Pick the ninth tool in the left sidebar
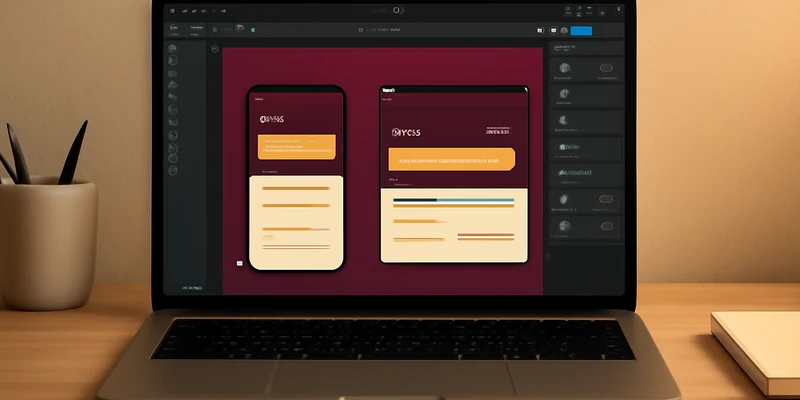Screen dimensions: 800x400 [x=173, y=148]
